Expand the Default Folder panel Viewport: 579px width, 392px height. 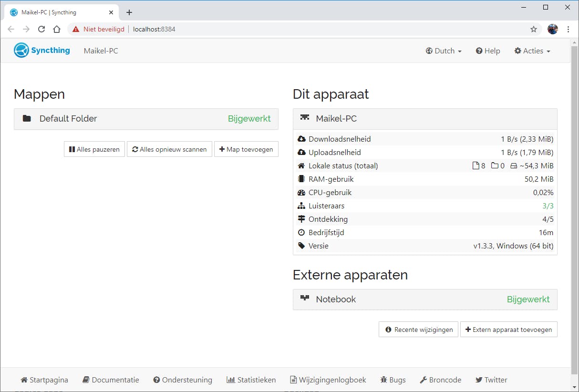[x=146, y=119]
